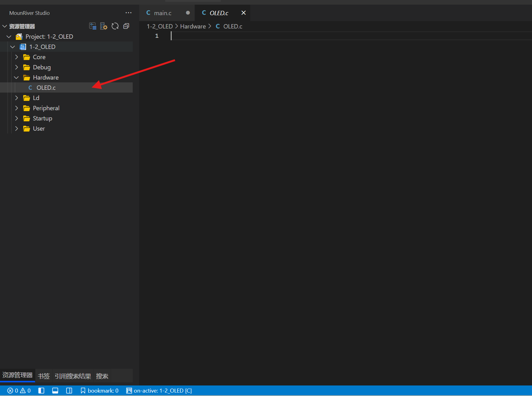The height and width of the screenshot is (396, 532).
Task: Click the Debug folder icon
Action: click(x=27, y=67)
